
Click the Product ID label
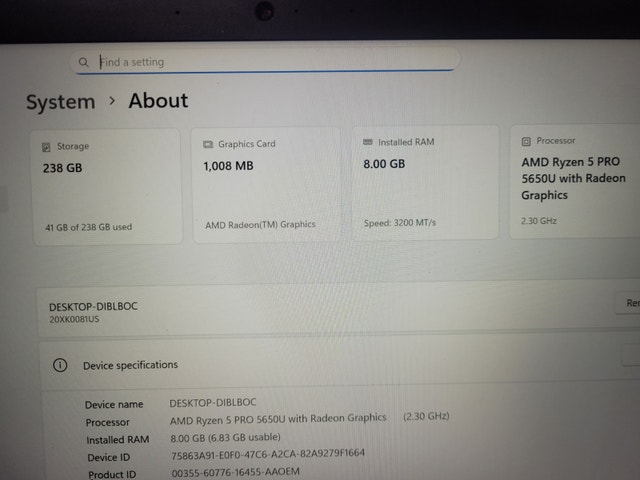(112, 474)
